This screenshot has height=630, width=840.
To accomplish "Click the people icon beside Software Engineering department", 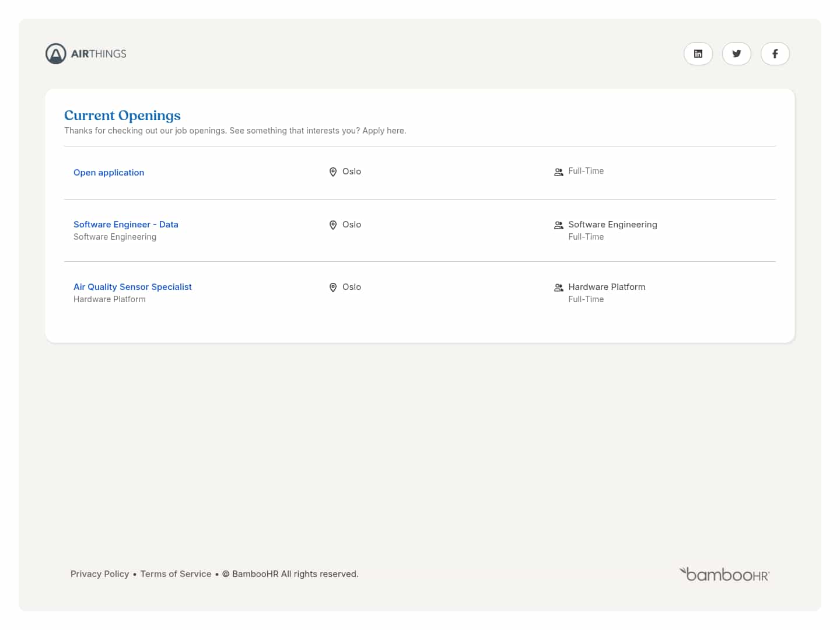I will tap(559, 225).
